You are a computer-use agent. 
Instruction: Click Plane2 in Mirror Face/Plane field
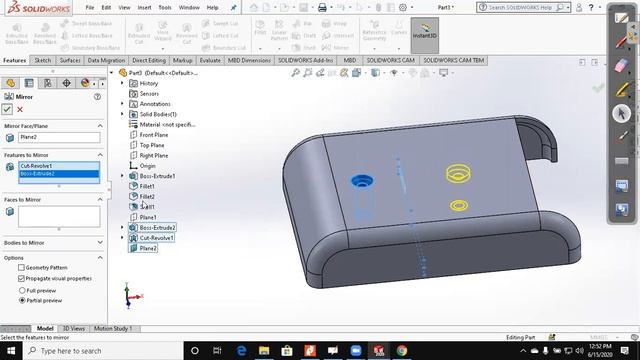click(59, 137)
